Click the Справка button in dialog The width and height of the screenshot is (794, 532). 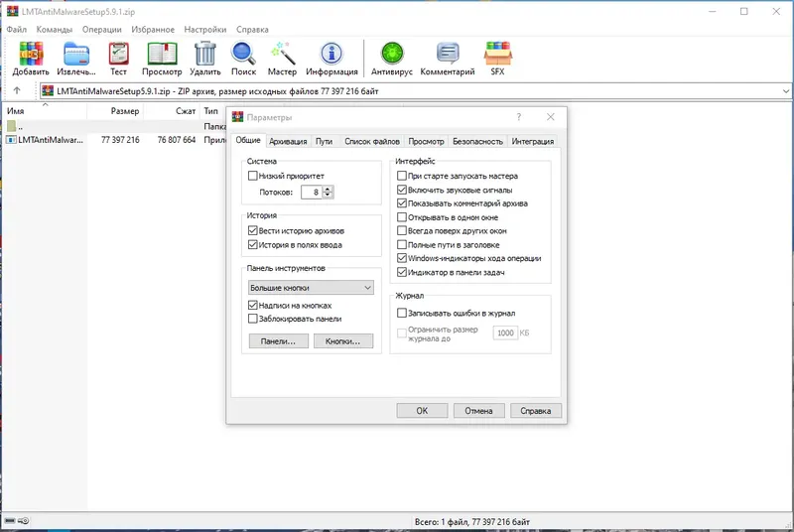coord(535,411)
